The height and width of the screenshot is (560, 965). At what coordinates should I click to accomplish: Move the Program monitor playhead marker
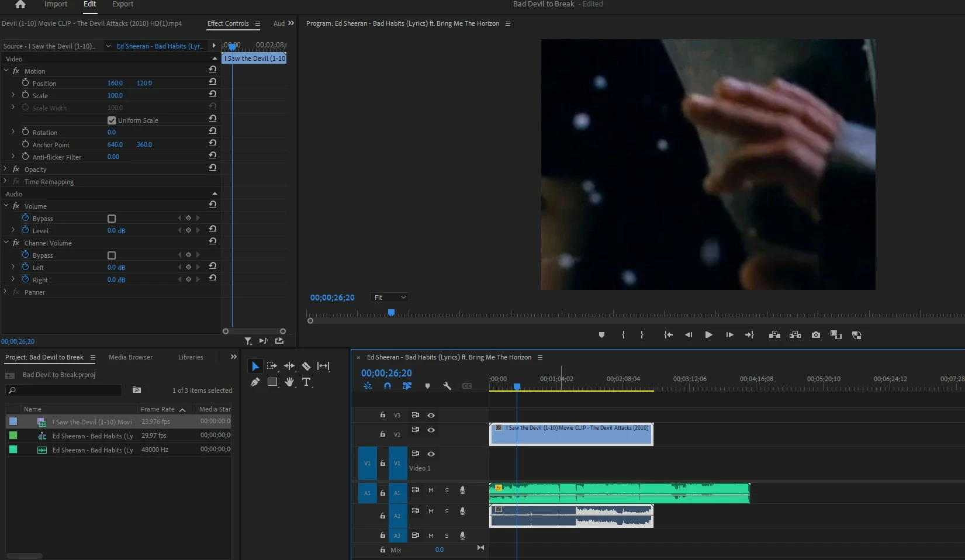pos(391,313)
